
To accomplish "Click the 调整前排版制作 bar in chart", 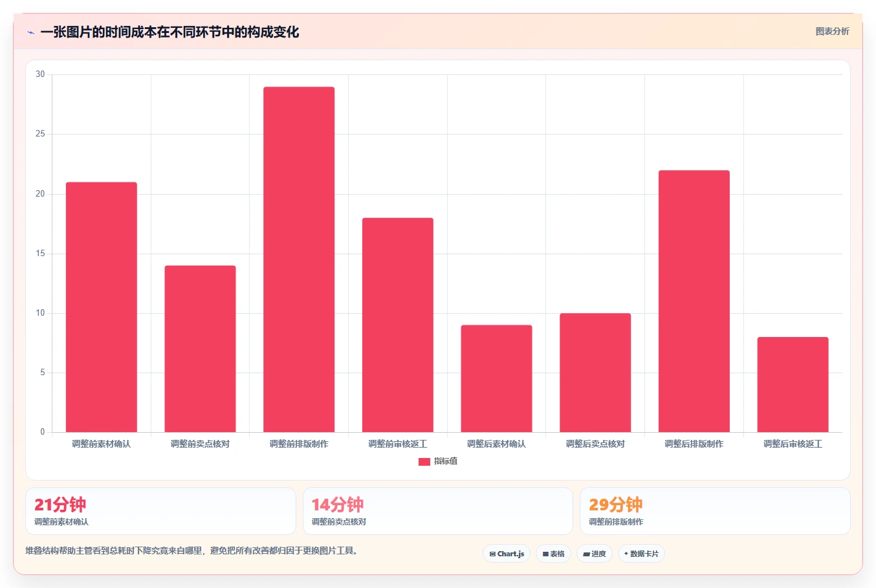I will tap(299, 259).
